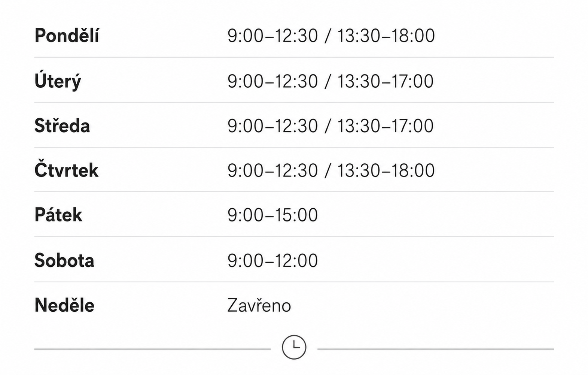Select the Pondělí day label
The height and width of the screenshot is (375, 588).
click(67, 36)
